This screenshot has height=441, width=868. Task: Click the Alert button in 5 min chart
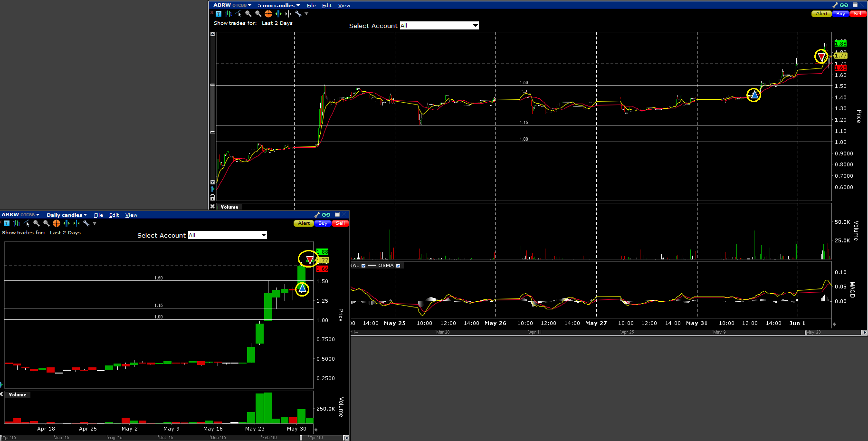pos(821,14)
